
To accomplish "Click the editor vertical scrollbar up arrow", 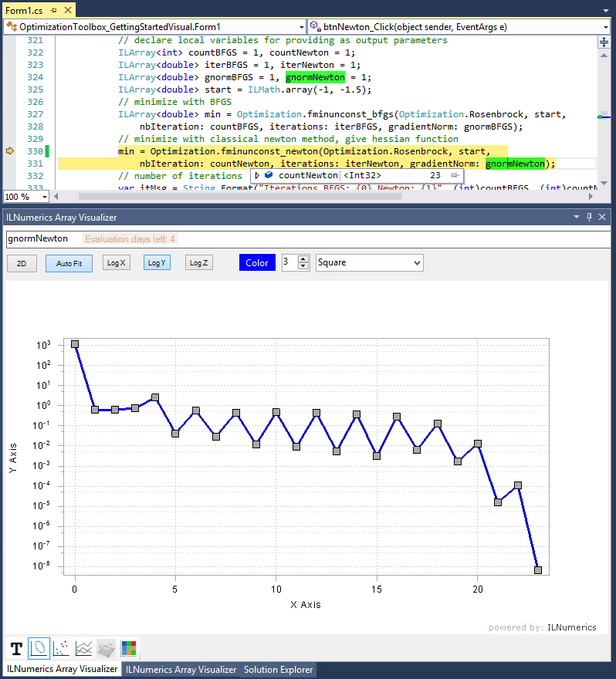I will [x=604, y=56].
